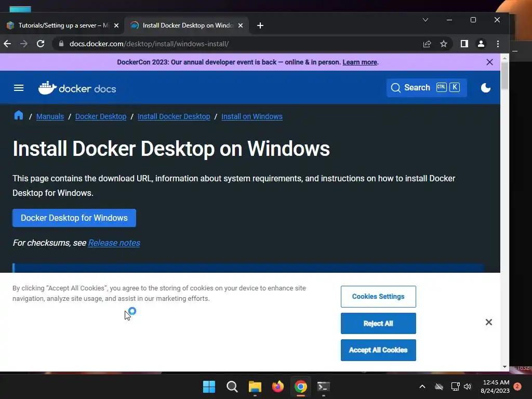532x399 pixels.
Task: Click the scrollbar up arrow
Action: 504,58
